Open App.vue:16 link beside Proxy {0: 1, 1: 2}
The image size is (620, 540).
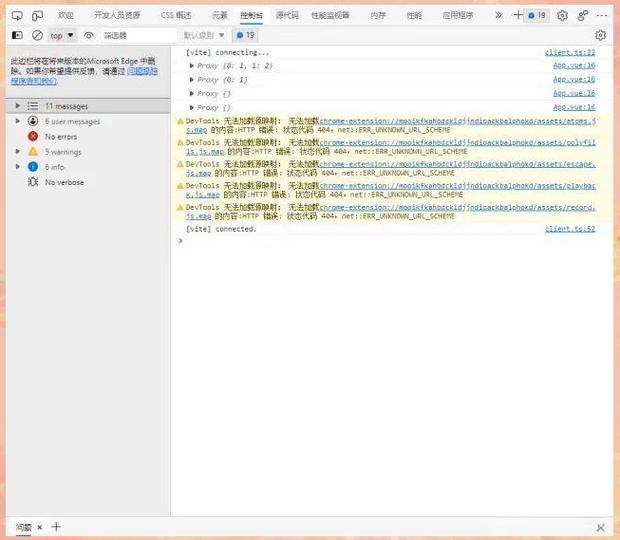point(574,66)
